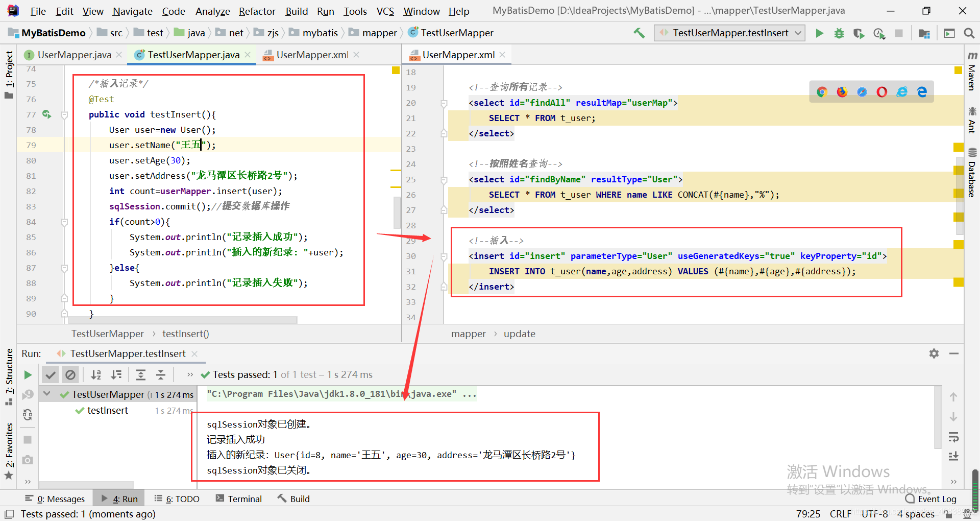980x521 pixels.
Task: Open Project Structure icon in toolbar
Action: point(924,33)
